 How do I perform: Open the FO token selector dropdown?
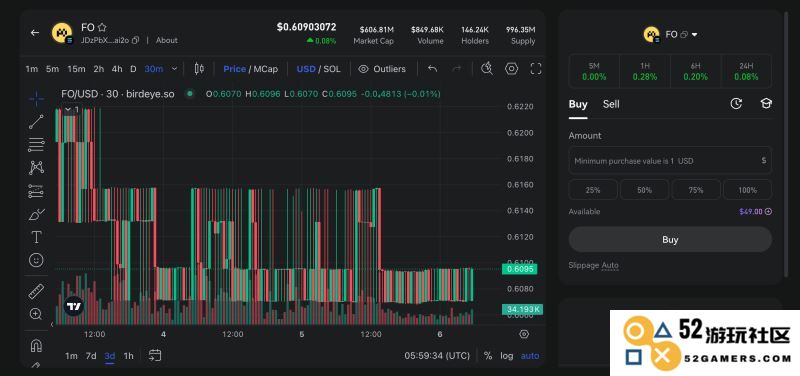pyautogui.click(x=670, y=34)
